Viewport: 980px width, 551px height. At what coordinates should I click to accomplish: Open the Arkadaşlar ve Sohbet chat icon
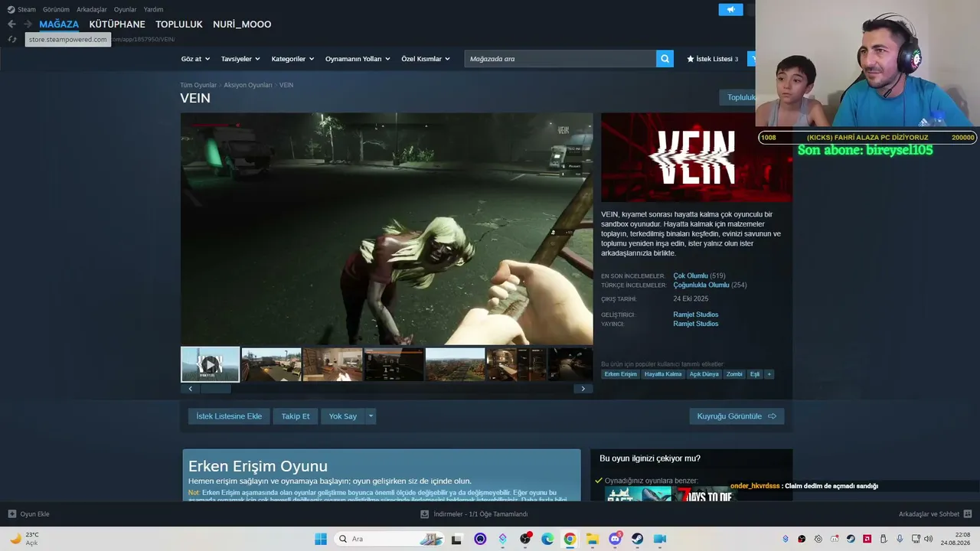[x=968, y=514]
